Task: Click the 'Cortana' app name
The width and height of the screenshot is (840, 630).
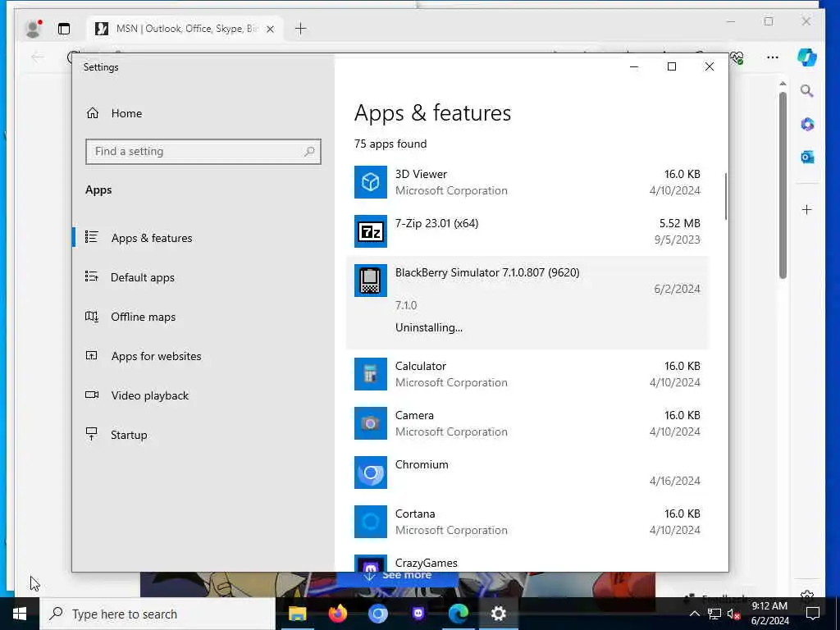Action: [415, 514]
